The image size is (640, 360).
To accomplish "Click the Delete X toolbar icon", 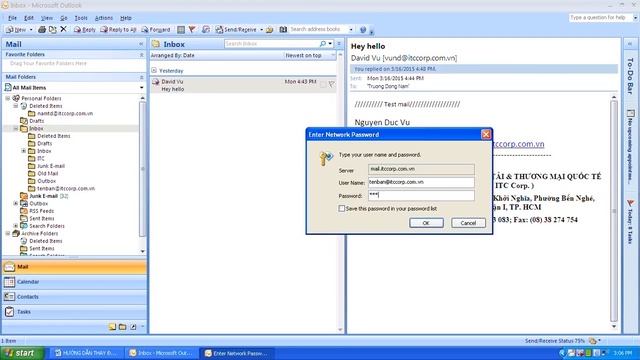I will pyautogui.click(x=63, y=29).
